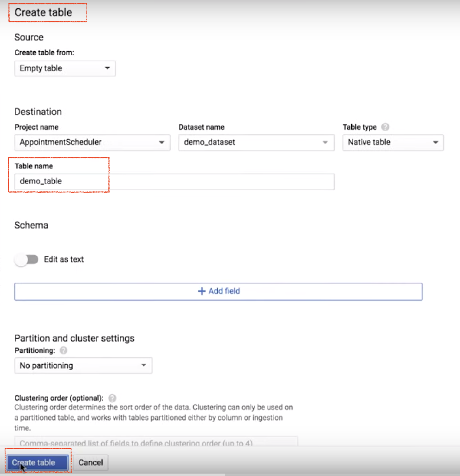The height and width of the screenshot is (476, 460).
Task: Focus the clustering order fields text box
Action: tap(156, 442)
